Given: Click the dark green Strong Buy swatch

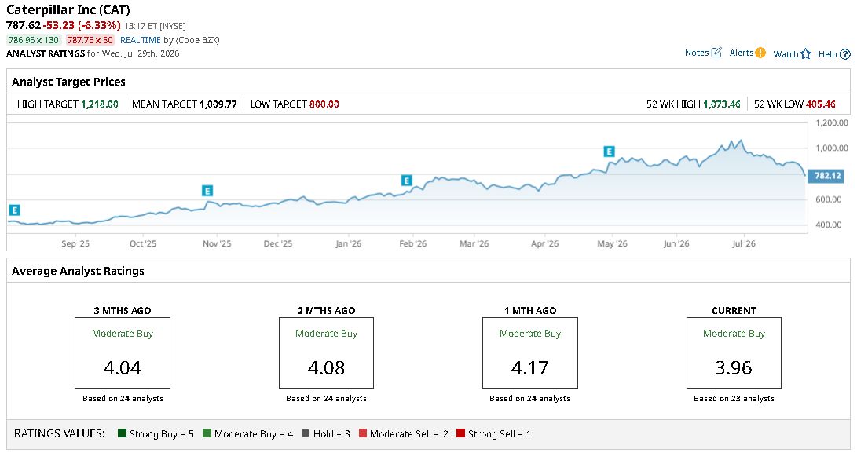Looking at the screenshot, I should pyautogui.click(x=123, y=433).
